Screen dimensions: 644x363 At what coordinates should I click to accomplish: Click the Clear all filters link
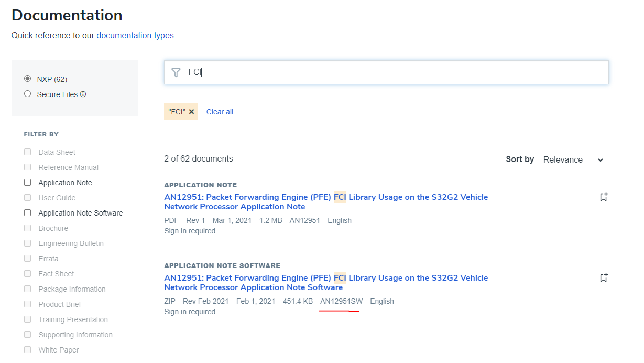point(220,112)
